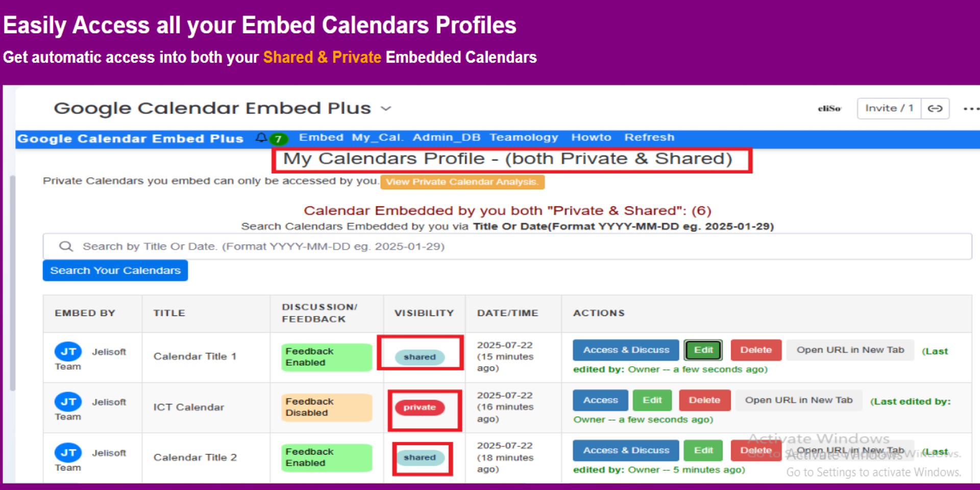Click the search magnifier icon
980x490 pixels.
coord(66,247)
